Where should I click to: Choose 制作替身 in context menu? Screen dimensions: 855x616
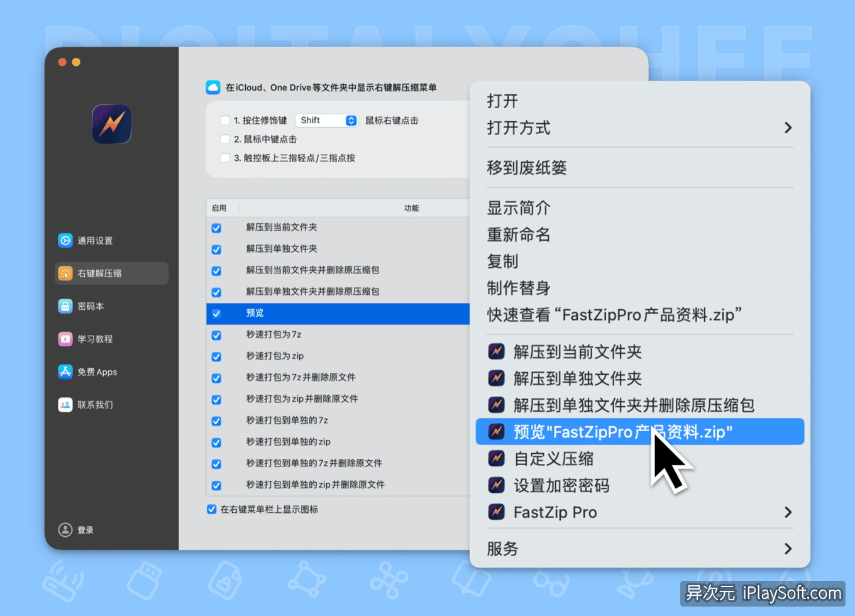519,288
